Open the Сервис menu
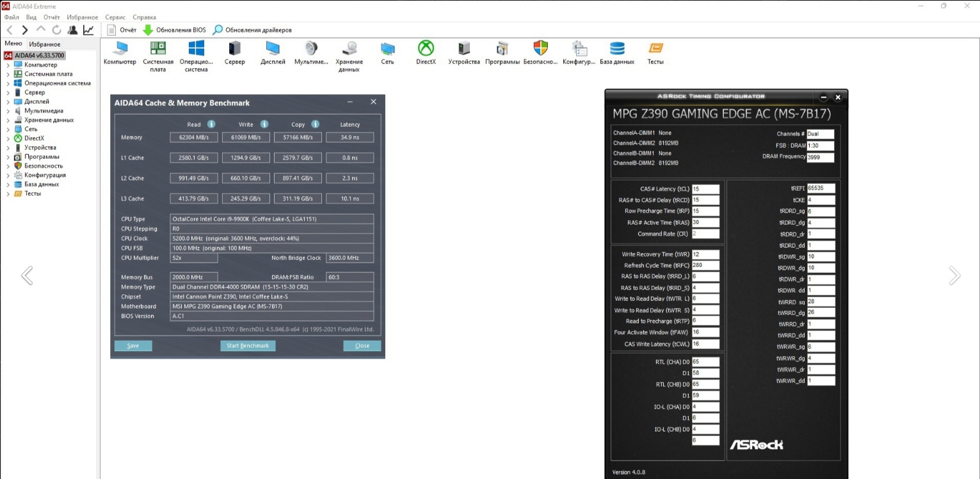The image size is (980, 479). (x=116, y=17)
